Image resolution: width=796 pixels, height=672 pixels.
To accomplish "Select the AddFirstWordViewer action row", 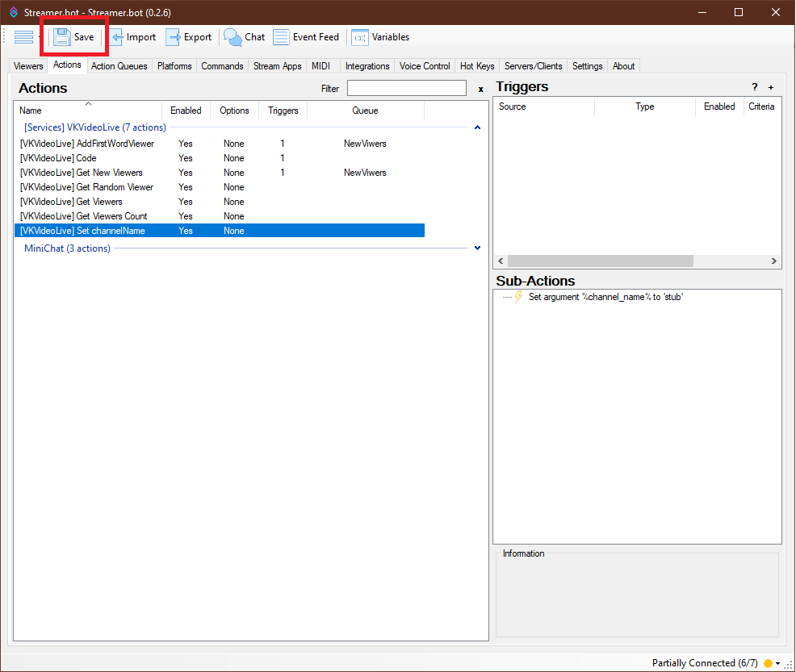I will pyautogui.click(x=220, y=144).
